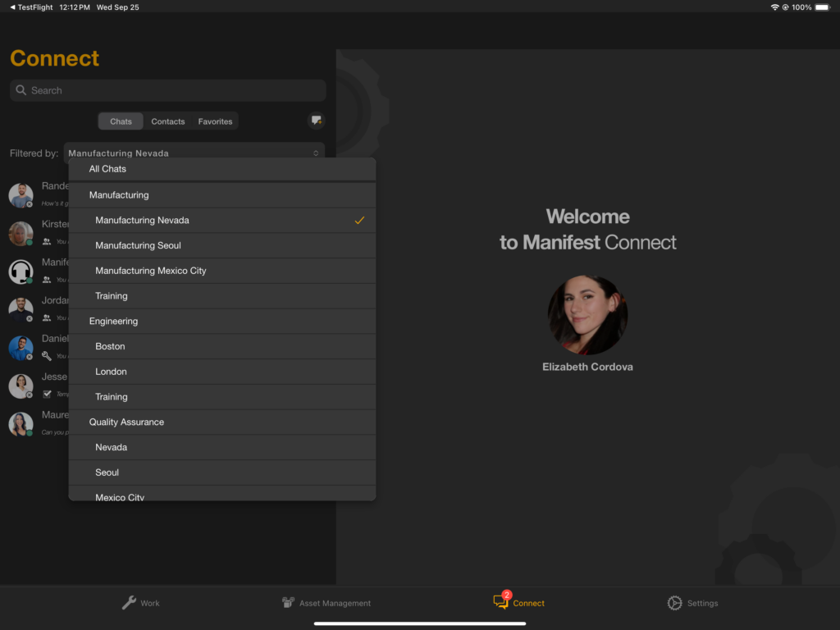The height and width of the screenshot is (630, 840).
Task: Tap the group icon under Kirsten
Action: tap(47, 242)
